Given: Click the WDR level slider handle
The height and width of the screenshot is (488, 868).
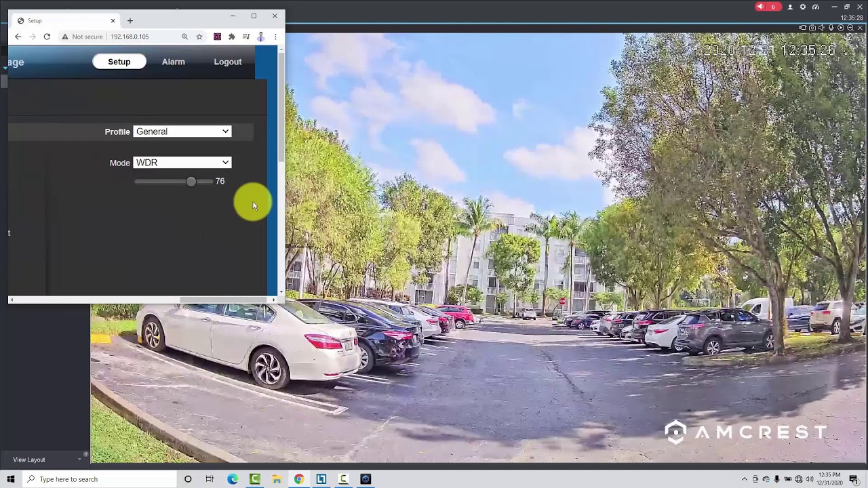Looking at the screenshot, I should (191, 181).
